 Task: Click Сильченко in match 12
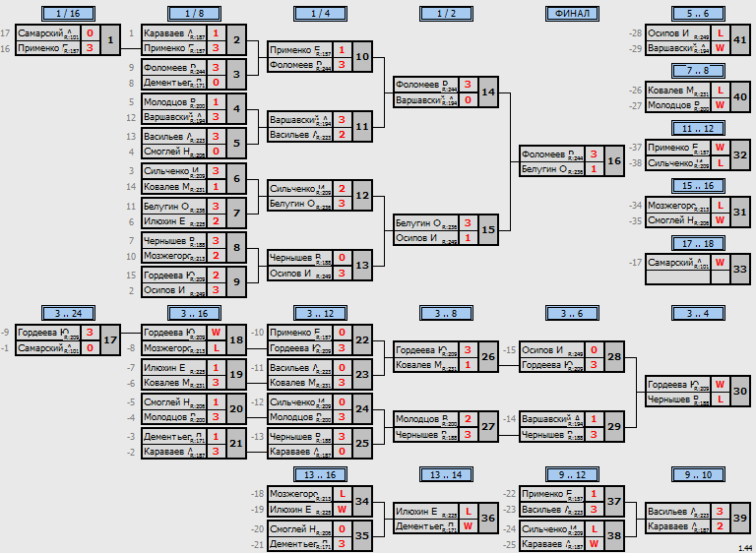point(300,189)
